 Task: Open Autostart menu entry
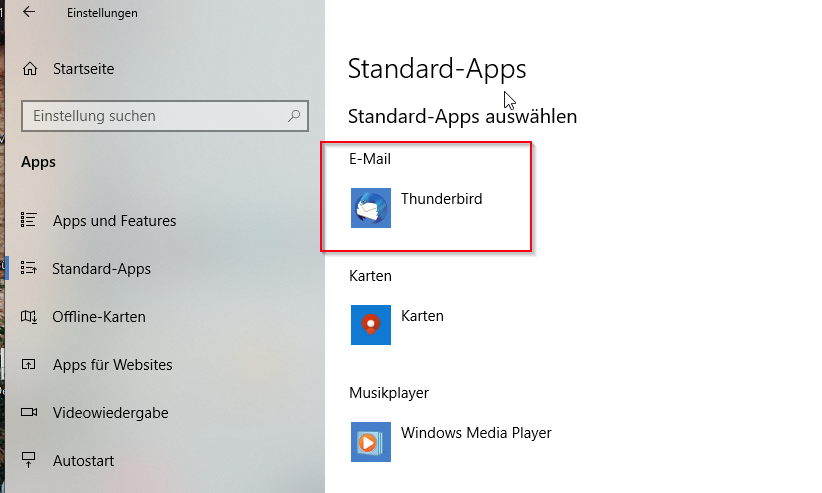click(83, 461)
